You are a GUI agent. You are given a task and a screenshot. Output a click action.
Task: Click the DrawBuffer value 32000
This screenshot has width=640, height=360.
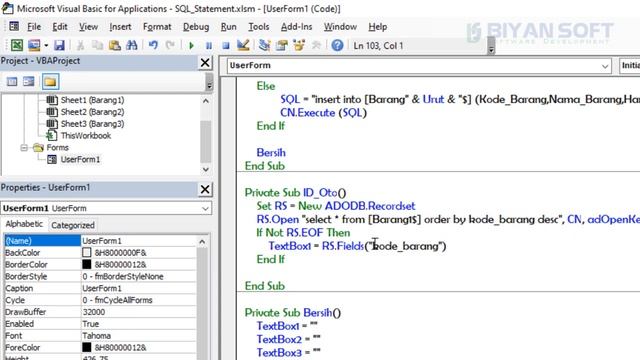[x=93, y=312]
